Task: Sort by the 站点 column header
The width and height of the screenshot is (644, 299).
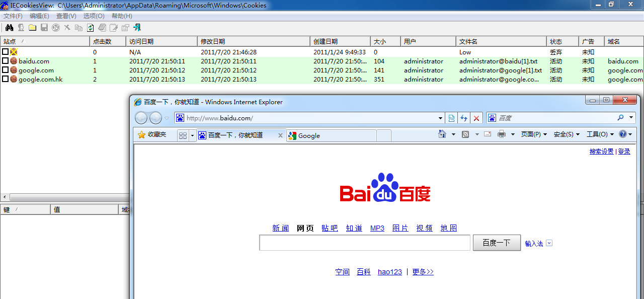Action: (x=45, y=41)
